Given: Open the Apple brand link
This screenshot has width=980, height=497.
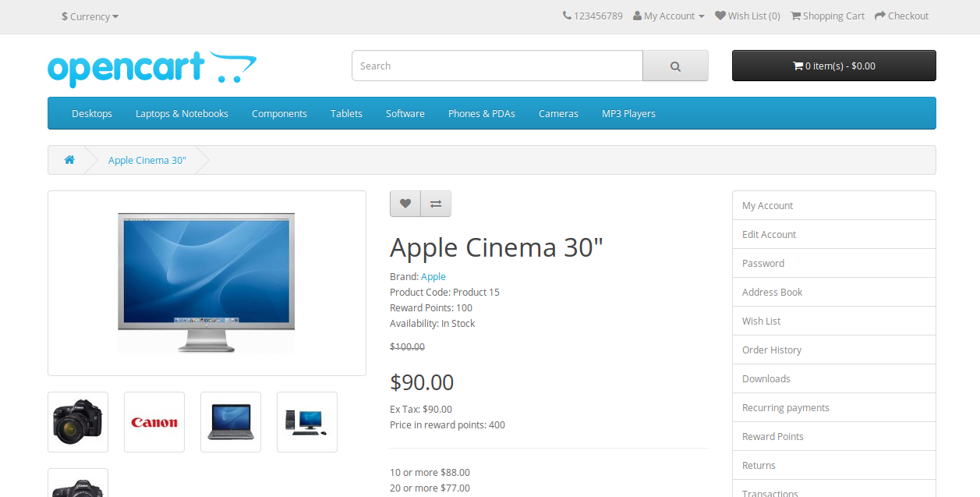Looking at the screenshot, I should coord(433,276).
